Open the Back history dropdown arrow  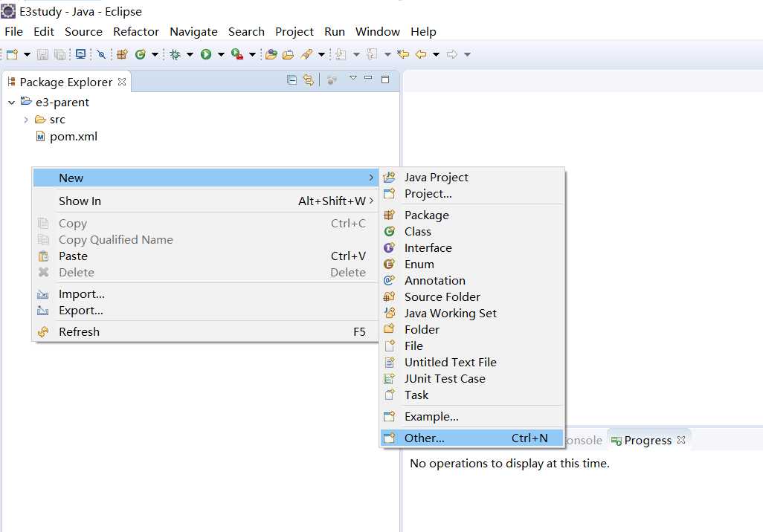(x=436, y=54)
